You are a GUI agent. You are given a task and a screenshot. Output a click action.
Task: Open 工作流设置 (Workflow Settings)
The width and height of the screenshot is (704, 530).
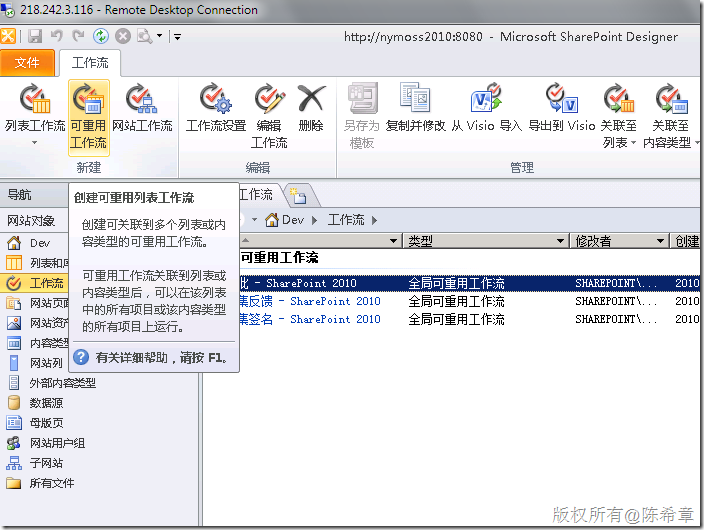pos(216,108)
